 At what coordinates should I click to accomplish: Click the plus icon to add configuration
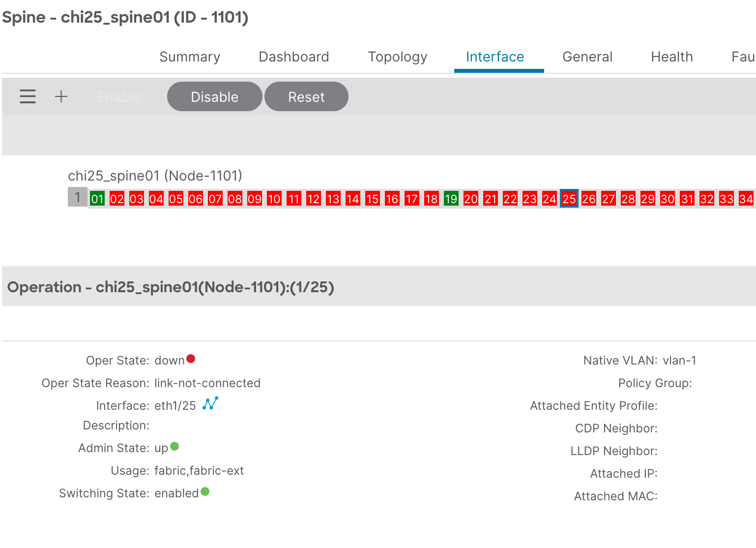(61, 96)
